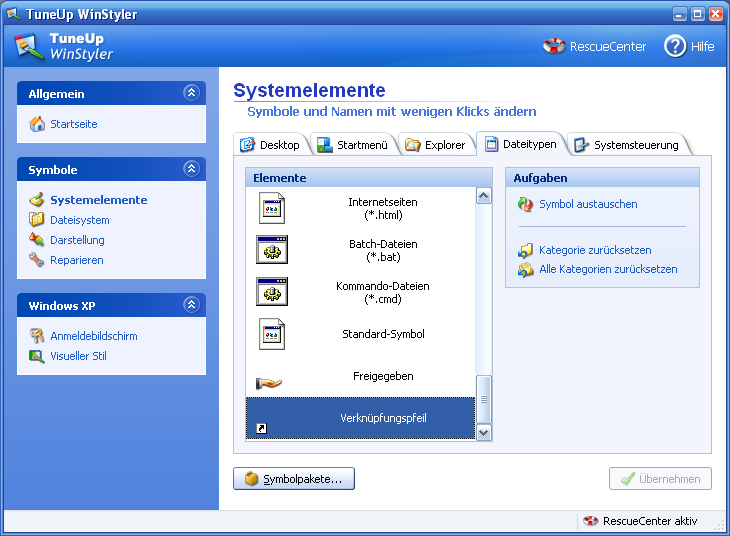This screenshot has width=730, height=536.
Task: Open the Anmeldebildschirm link
Action: point(94,336)
